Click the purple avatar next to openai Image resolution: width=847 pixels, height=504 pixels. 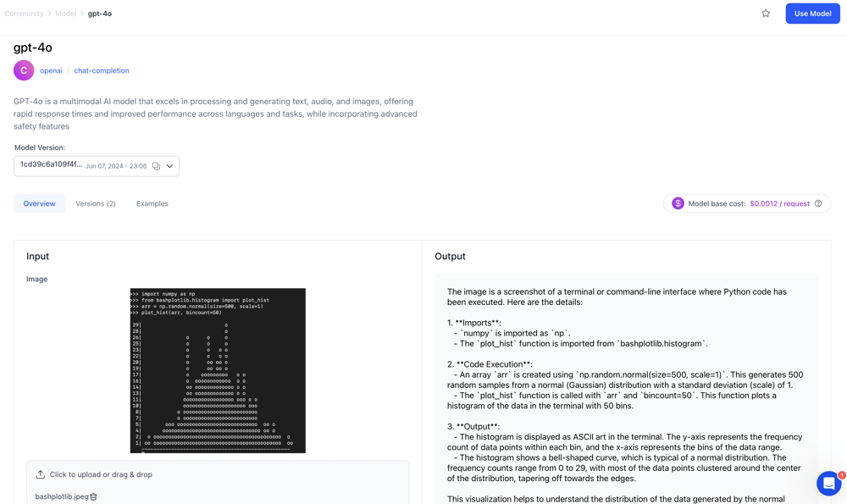coord(24,70)
